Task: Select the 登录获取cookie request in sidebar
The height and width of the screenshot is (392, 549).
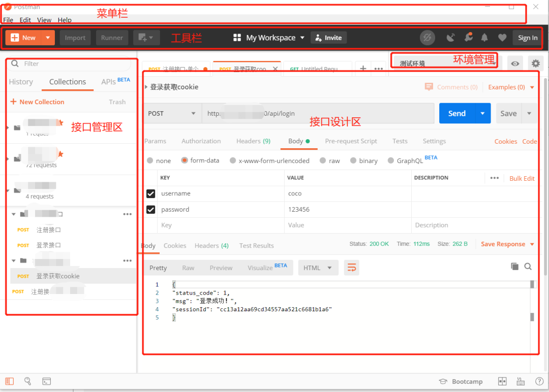Action: click(73, 276)
